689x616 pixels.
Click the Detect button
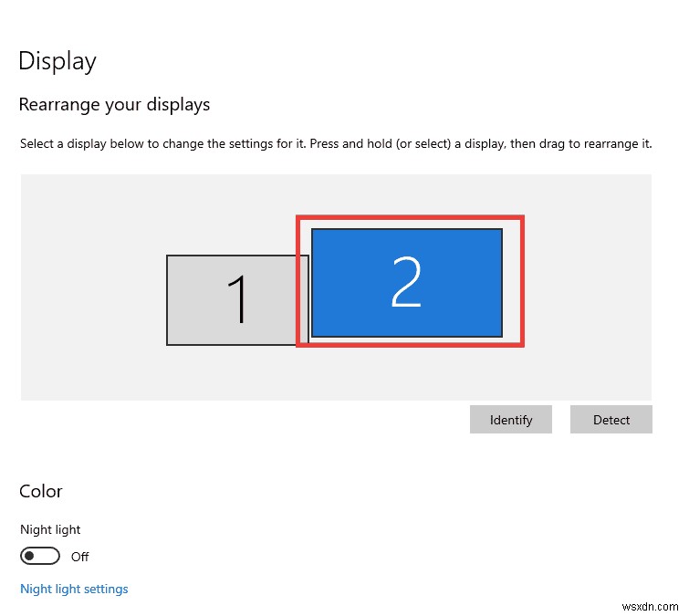(611, 420)
